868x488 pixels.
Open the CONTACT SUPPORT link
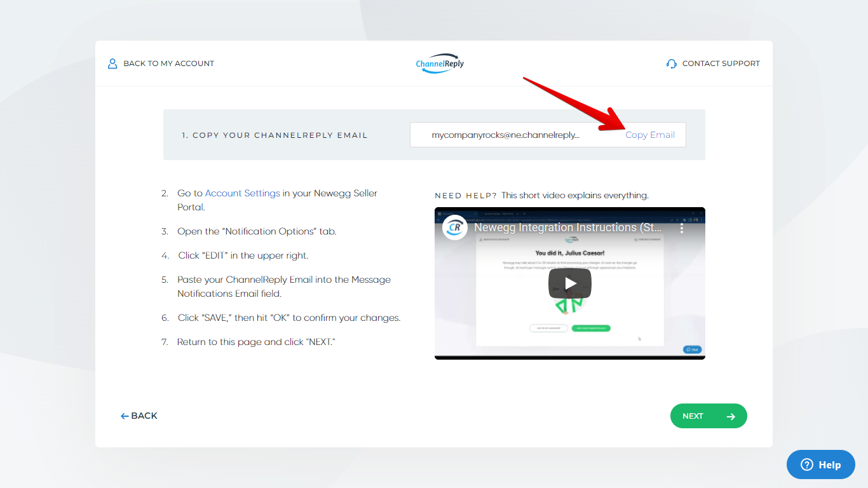coord(713,64)
